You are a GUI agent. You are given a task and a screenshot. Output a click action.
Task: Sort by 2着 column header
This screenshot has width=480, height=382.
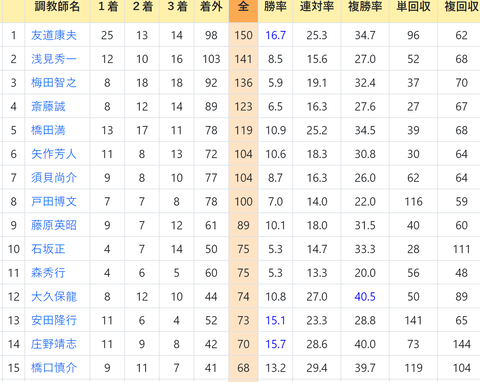coord(142,7)
